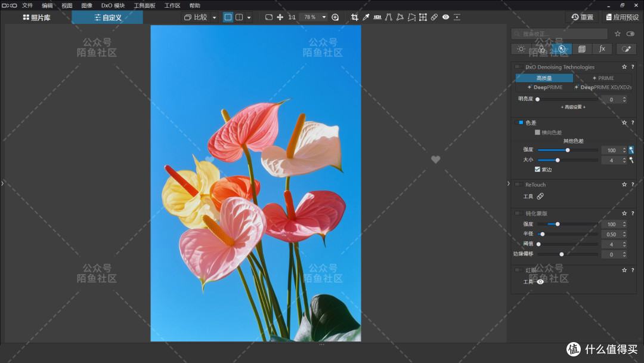The image size is (644, 363).
Task: Set zoom to 1:1
Action: (292, 17)
